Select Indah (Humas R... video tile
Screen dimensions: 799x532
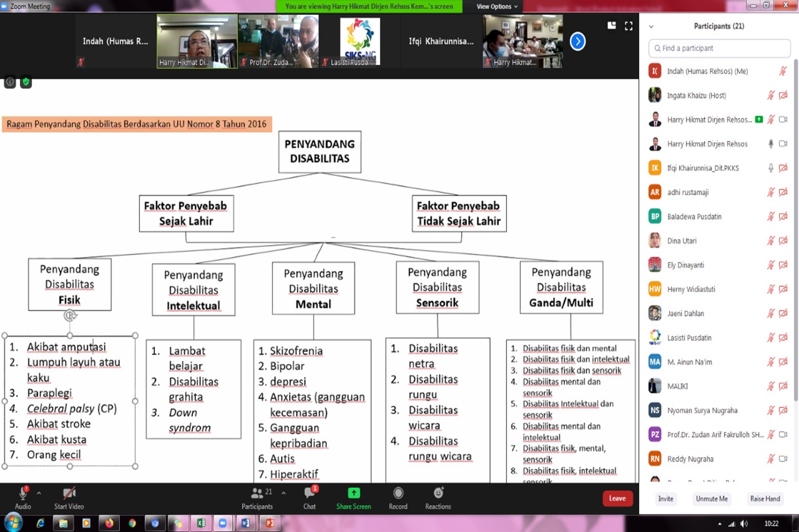115,41
